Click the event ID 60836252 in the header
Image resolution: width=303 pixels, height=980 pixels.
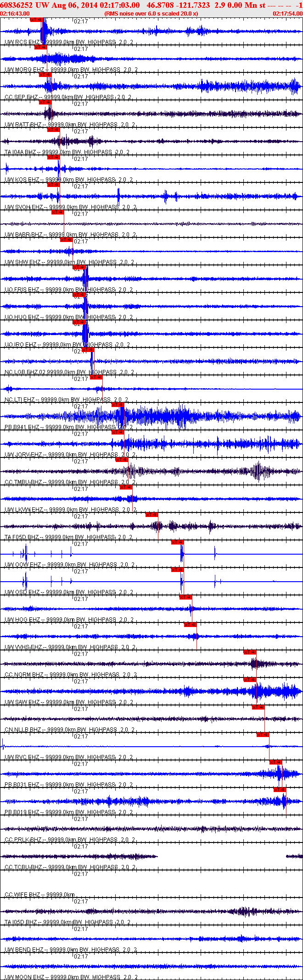point(16,5)
